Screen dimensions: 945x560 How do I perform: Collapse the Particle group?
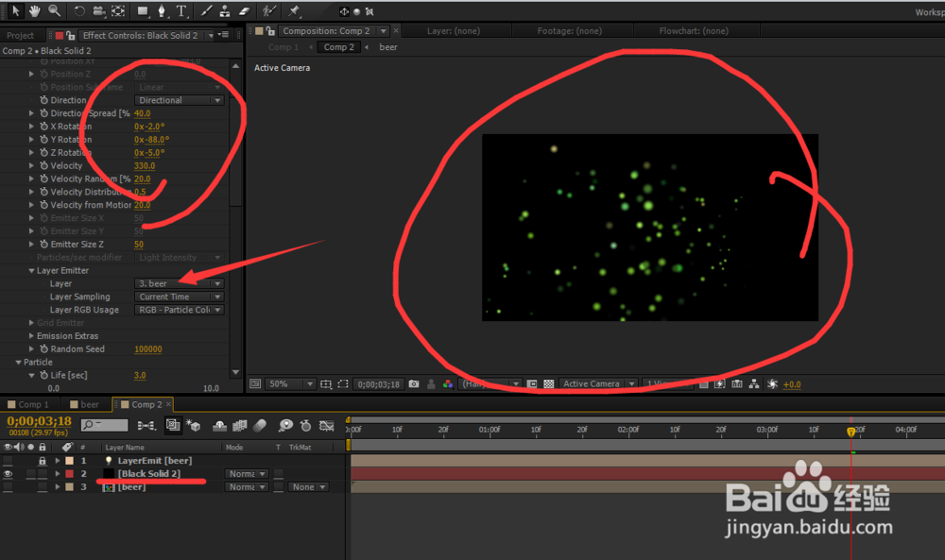[x=18, y=362]
